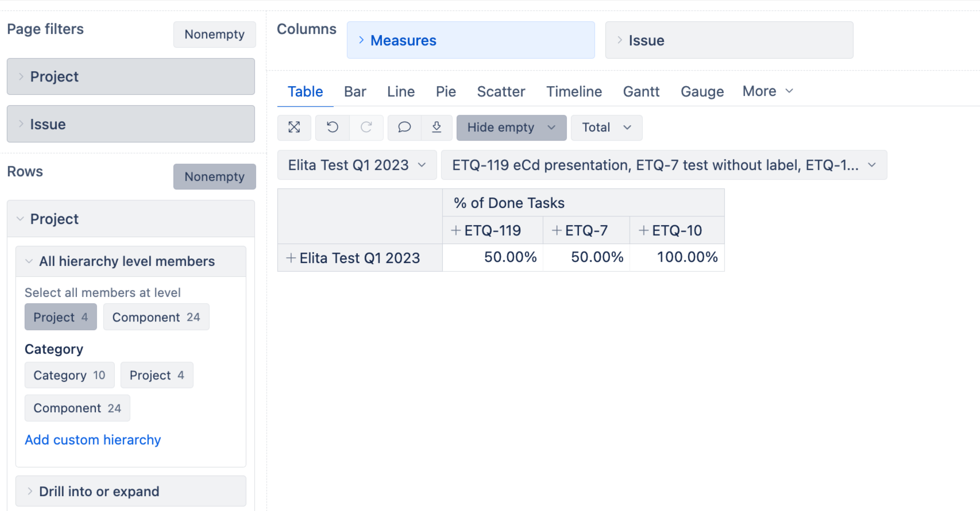Switch to the Line chart tab

400,92
